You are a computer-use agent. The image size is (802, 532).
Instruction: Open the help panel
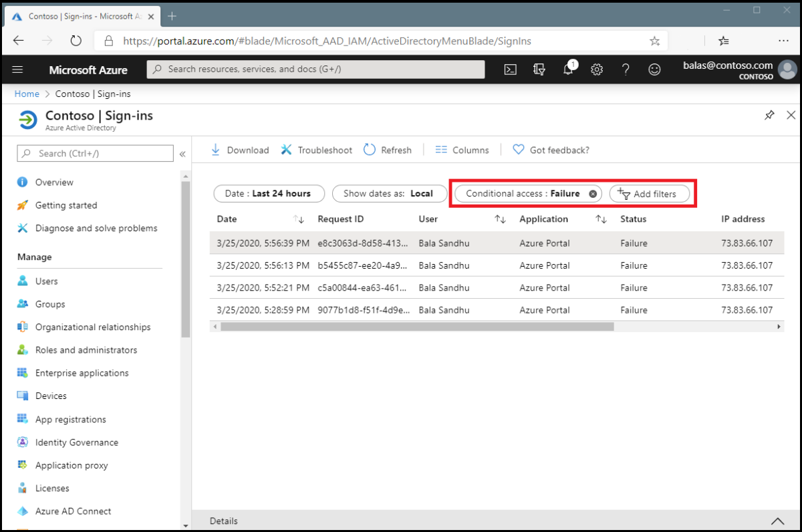point(626,70)
